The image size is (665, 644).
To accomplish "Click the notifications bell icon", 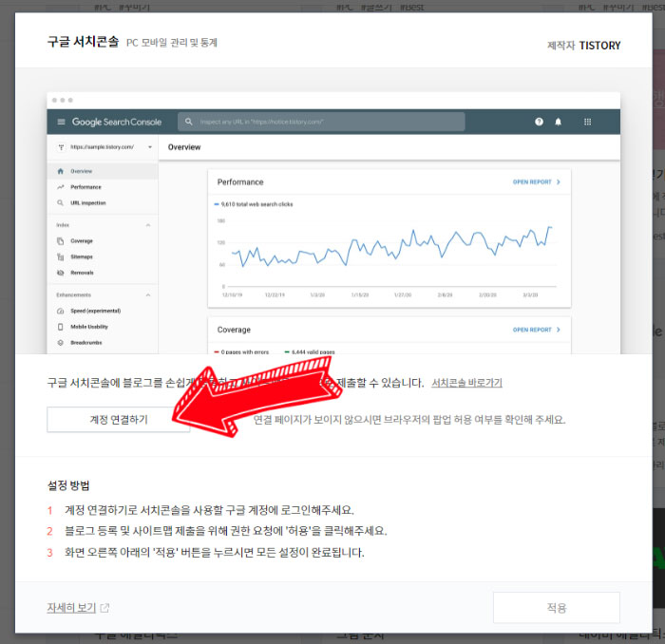I will 559,122.
